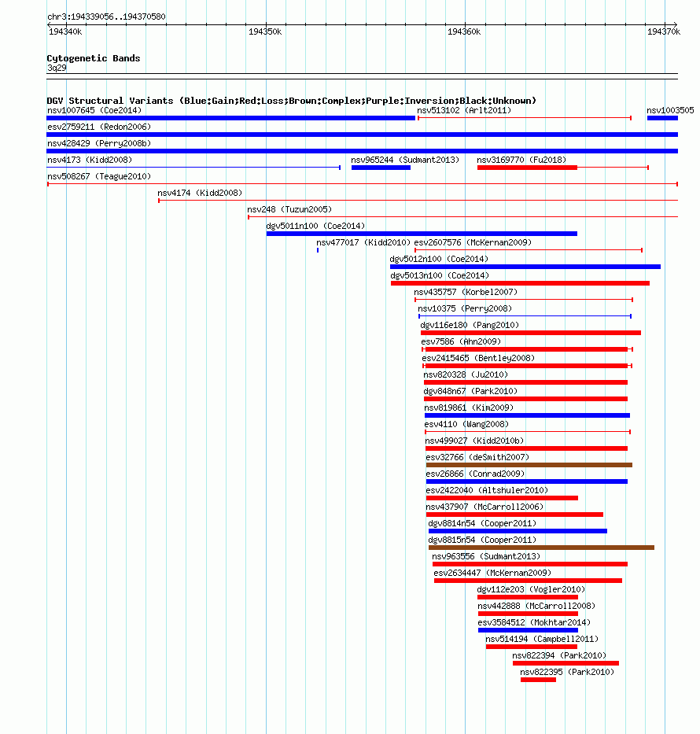Select the nsv499027 (Kidd2010b) label
Image resolution: width=700 pixels, height=734 pixels.
pyautogui.click(x=474, y=441)
